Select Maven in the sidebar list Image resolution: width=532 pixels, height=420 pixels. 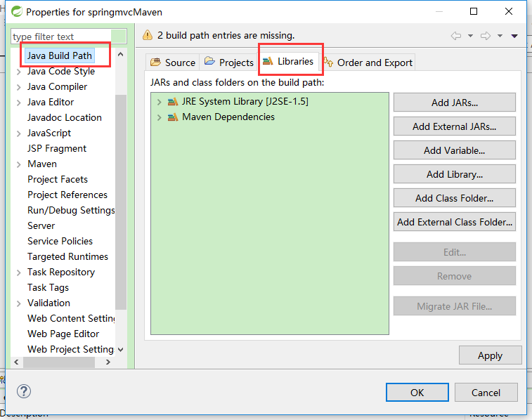(x=42, y=164)
